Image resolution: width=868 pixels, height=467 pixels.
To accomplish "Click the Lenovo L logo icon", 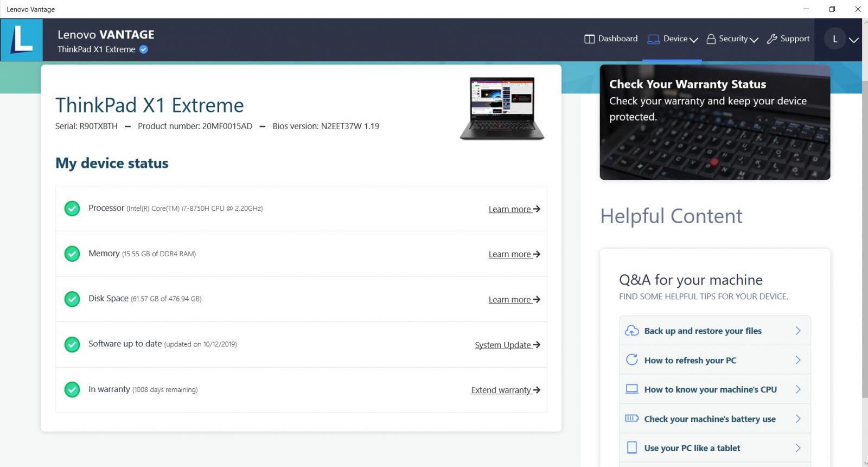I will point(22,40).
